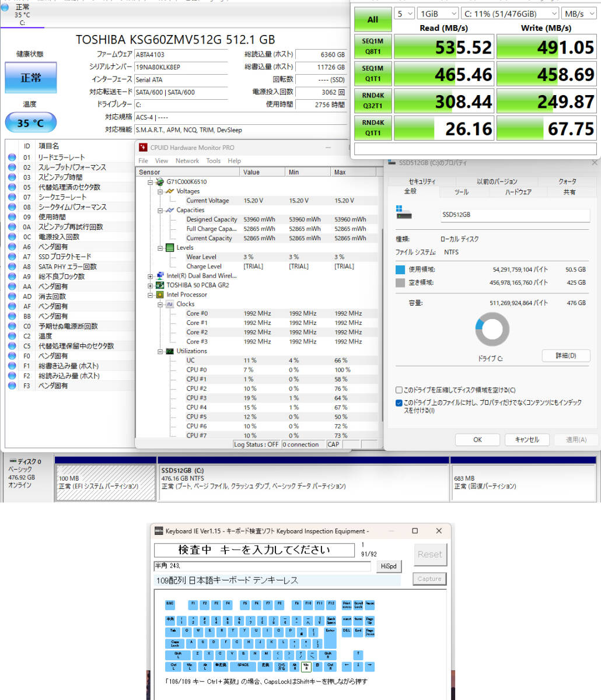The width and height of the screenshot is (601, 700).
Task: Toggle the HiSpd button in Keyboard IE
Action: tap(389, 566)
